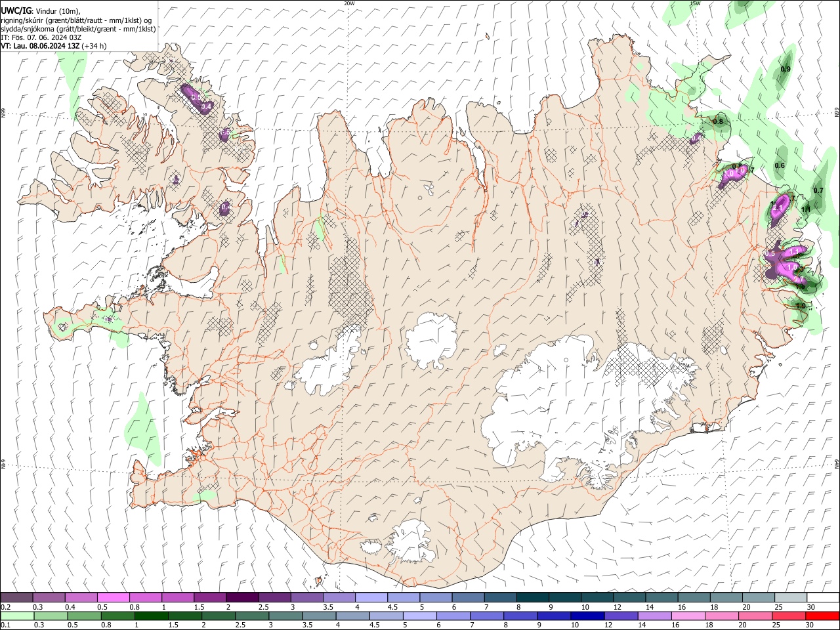Select the upper scale swatch labeled 0.2
Screen dimensions: 840x630
(16, 597)
